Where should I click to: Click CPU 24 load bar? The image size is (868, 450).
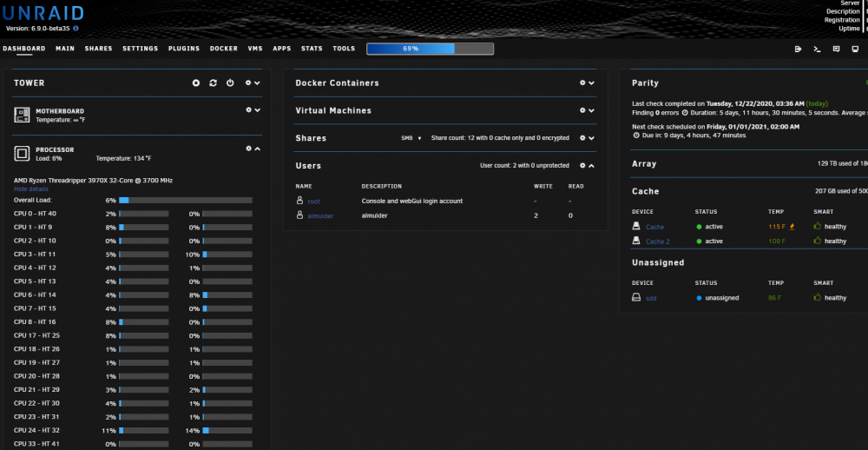tap(144, 431)
